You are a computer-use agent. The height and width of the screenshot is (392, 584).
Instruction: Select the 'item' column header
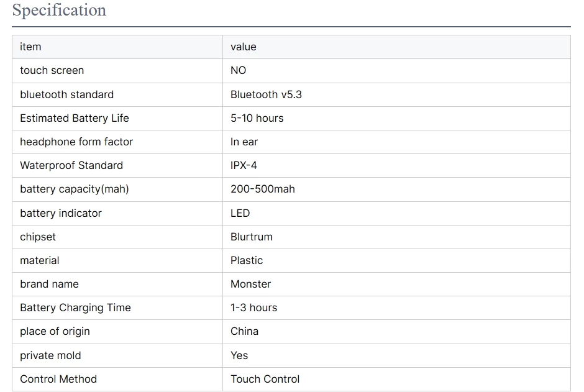[30, 47]
